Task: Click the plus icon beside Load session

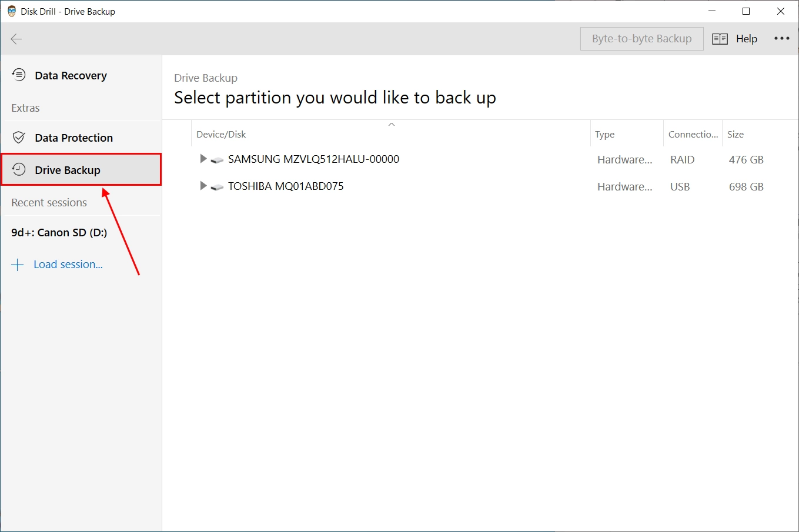Action: click(x=18, y=265)
